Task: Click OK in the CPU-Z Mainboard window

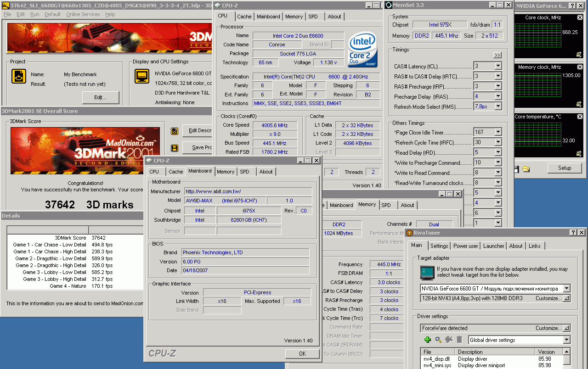Action: (302, 354)
